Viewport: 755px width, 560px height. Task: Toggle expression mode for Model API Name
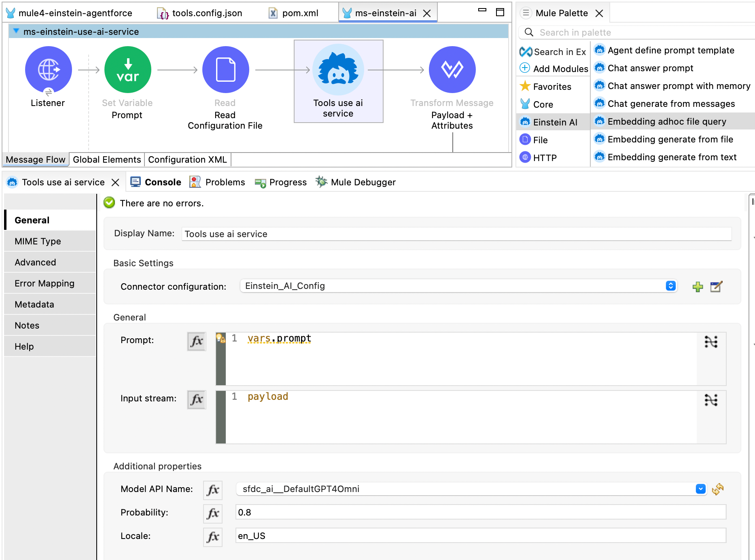[213, 490]
